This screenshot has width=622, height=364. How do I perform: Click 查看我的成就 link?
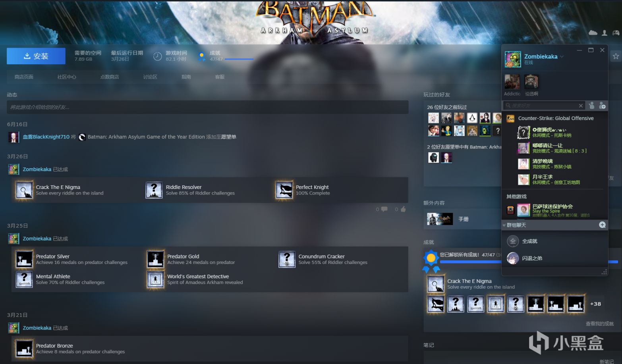point(599,324)
